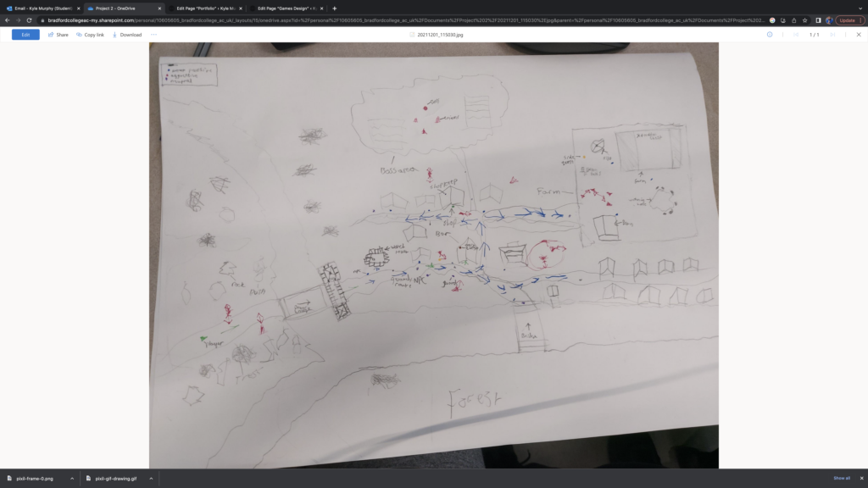Close the downloads bar
The width and height of the screenshot is (868, 488).
pos(861,478)
